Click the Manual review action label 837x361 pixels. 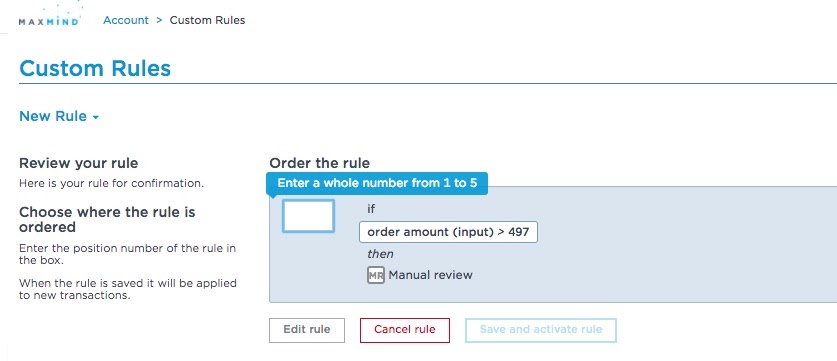[x=430, y=276]
